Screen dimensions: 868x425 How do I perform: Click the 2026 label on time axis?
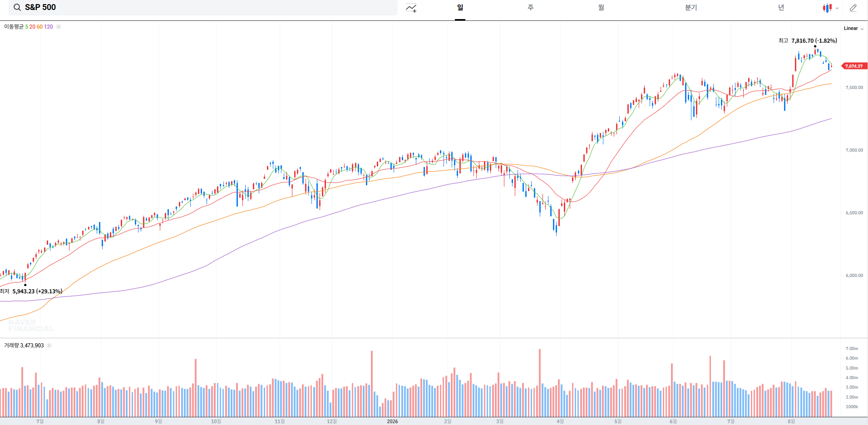pos(392,421)
